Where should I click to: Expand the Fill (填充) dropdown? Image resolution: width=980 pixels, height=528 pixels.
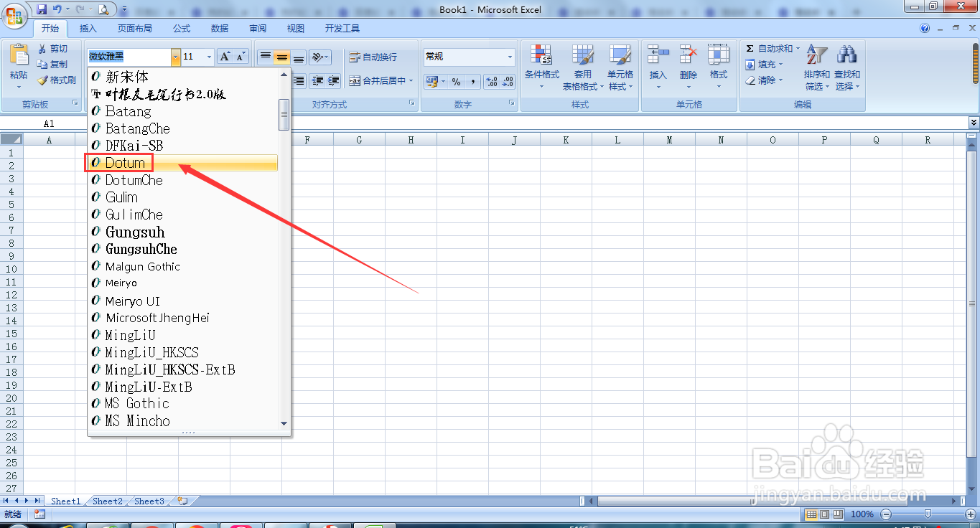click(x=780, y=65)
